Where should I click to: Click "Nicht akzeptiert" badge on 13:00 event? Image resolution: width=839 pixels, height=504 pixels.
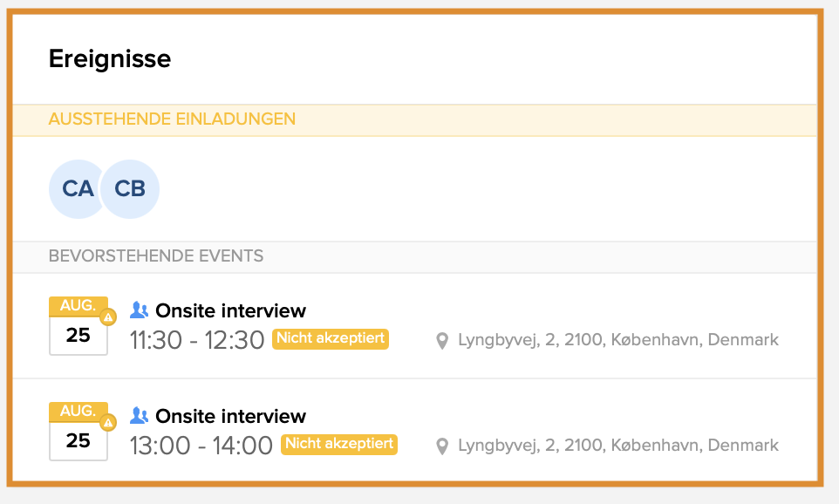(339, 444)
